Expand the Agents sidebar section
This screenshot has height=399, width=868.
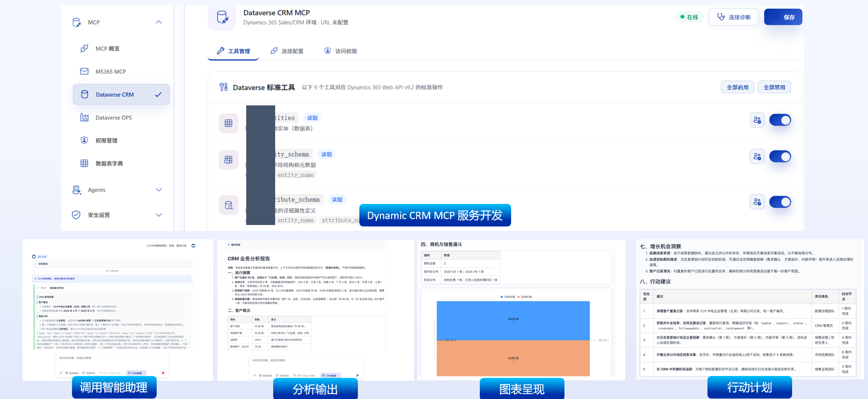[159, 190]
